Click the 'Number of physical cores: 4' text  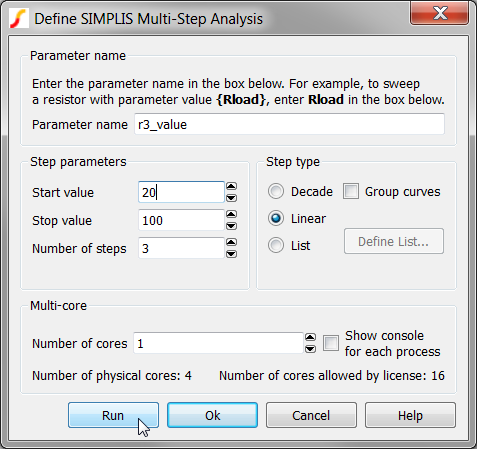[112, 376]
